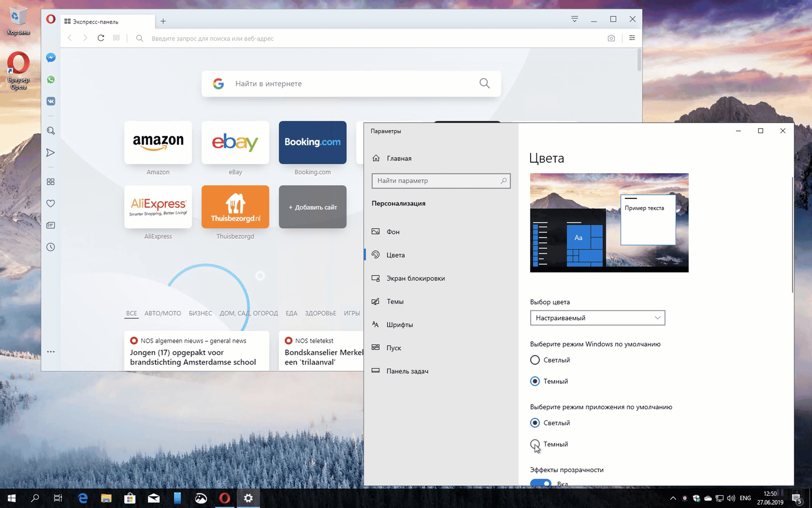This screenshot has width=812, height=508.
Task: Open My Flow paper plane icon
Action: pos(50,153)
